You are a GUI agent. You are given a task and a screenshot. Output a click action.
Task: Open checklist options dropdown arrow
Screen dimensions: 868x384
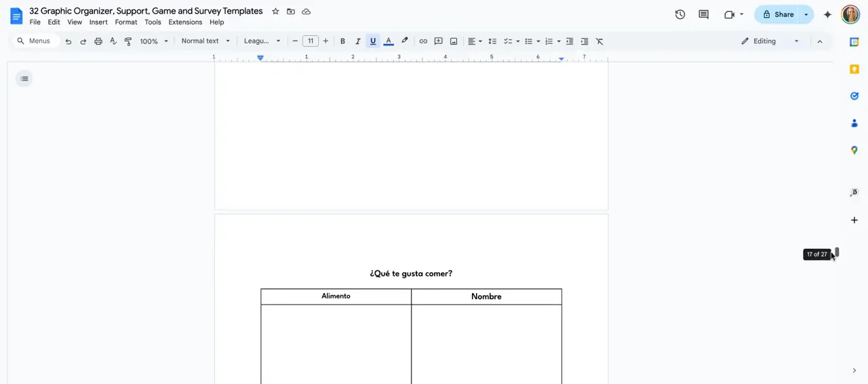coord(518,41)
